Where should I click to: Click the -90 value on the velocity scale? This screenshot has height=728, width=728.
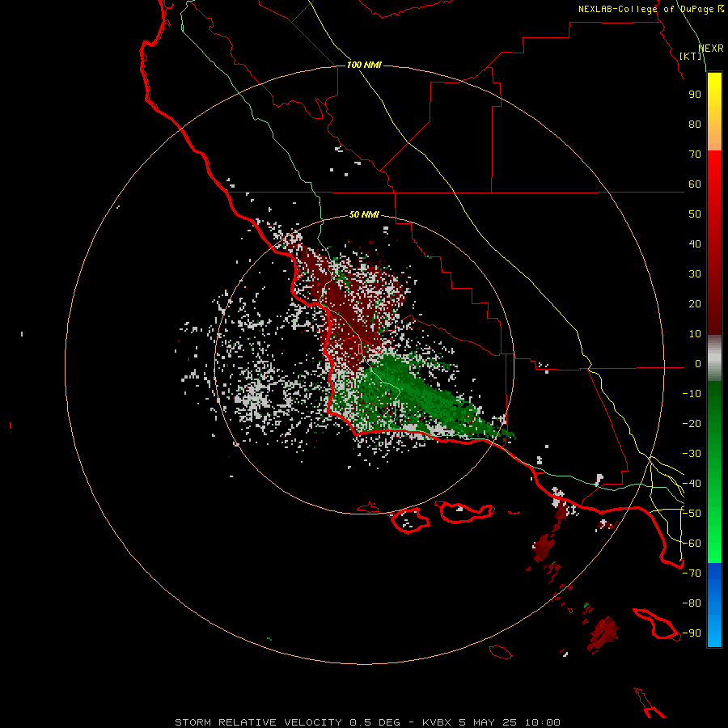(692, 633)
